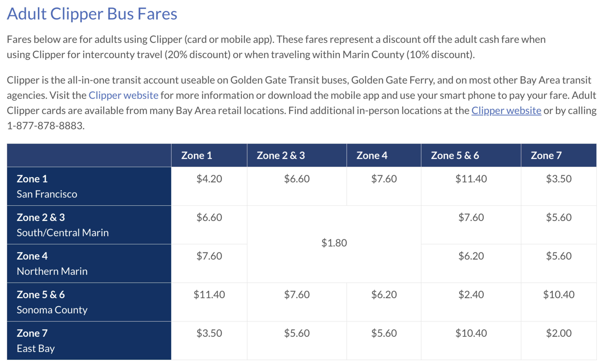Select the $2.00 East Bay fare cell
This screenshot has width=601, height=364.
559,333
